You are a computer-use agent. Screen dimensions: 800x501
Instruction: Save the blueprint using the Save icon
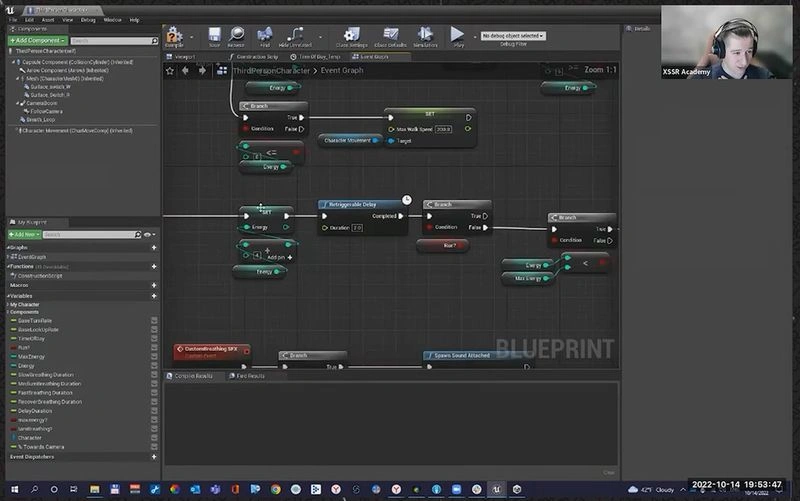pyautogui.click(x=214, y=36)
